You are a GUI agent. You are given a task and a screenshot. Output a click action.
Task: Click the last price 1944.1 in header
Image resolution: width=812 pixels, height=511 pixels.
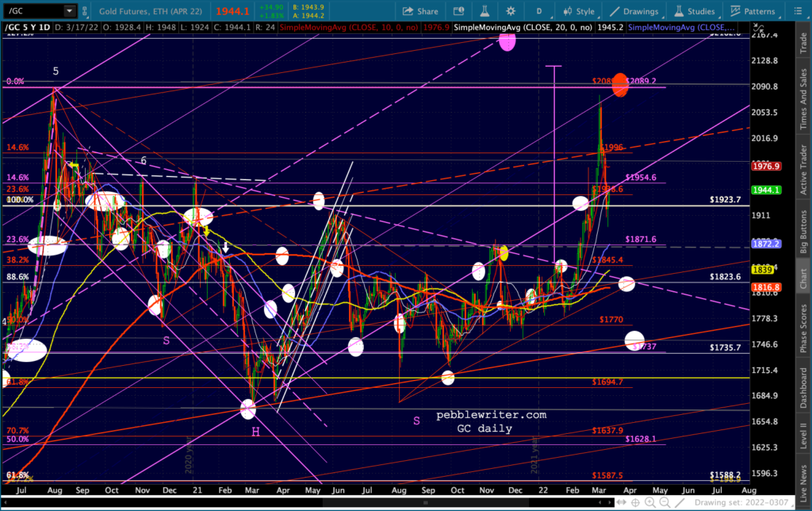pos(232,11)
